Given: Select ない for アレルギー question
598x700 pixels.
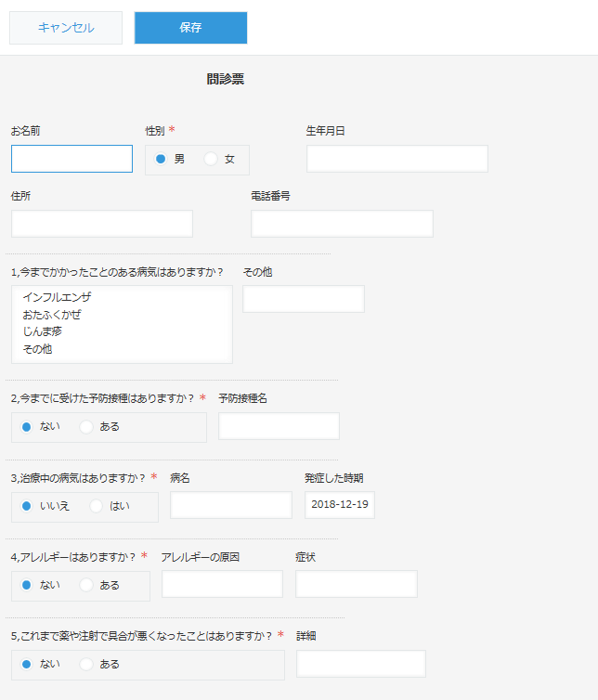Looking at the screenshot, I should (x=26, y=585).
